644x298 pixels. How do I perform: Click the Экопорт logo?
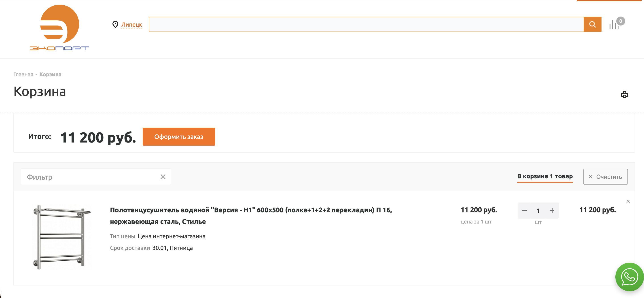59,28
